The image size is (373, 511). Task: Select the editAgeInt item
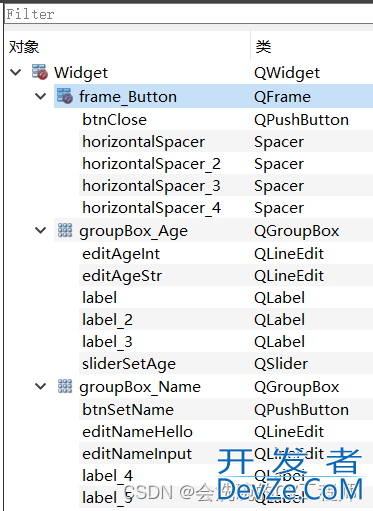(121, 254)
